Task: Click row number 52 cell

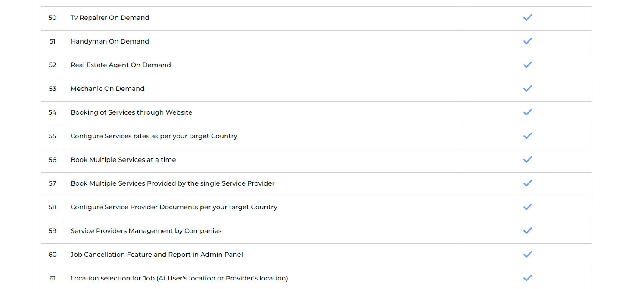Action: (53, 65)
